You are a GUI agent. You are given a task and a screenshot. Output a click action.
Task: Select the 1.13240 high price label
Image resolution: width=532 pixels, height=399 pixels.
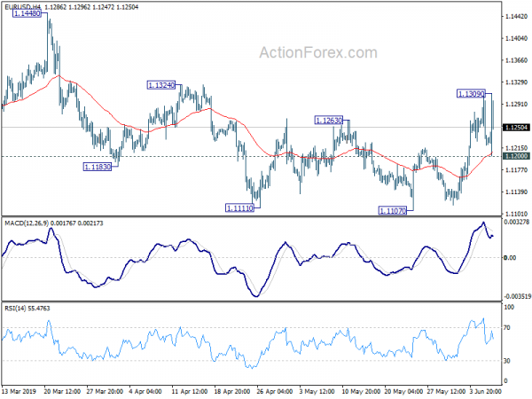(160, 85)
